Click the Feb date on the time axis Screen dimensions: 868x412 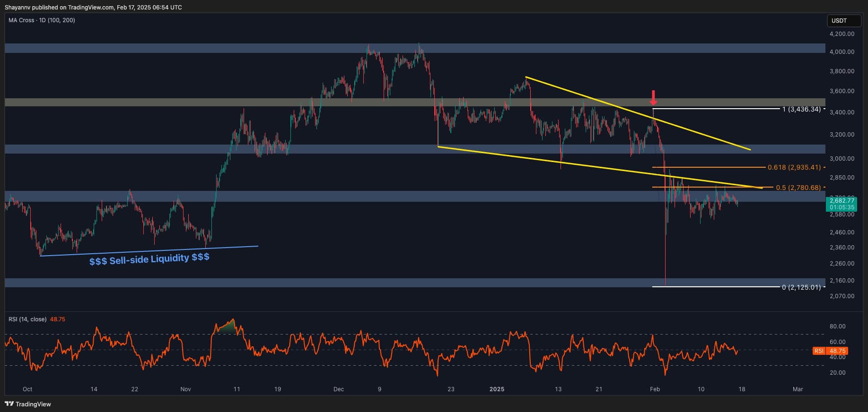pyautogui.click(x=655, y=389)
